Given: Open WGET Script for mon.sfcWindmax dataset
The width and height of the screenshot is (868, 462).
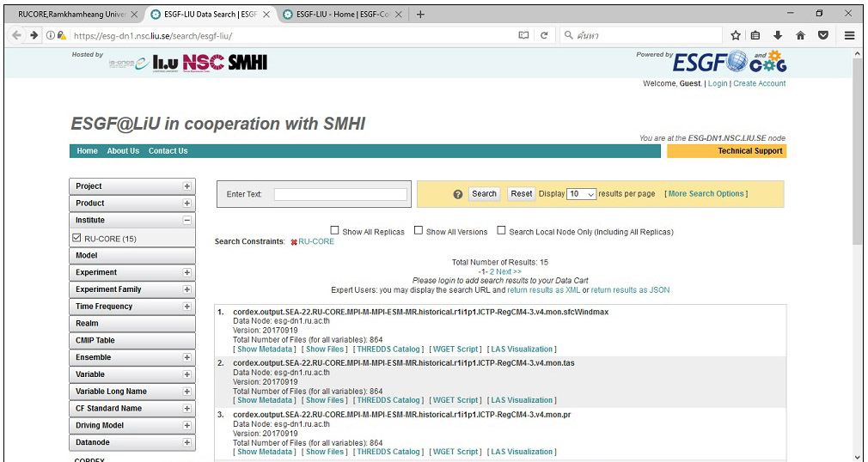Looking at the screenshot, I should 455,350.
